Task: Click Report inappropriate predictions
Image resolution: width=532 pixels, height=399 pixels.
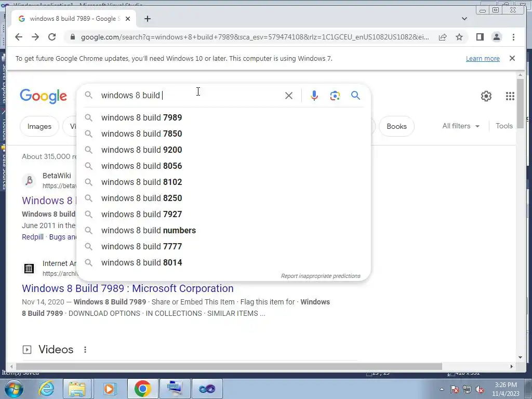Action: pyautogui.click(x=321, y=276)
